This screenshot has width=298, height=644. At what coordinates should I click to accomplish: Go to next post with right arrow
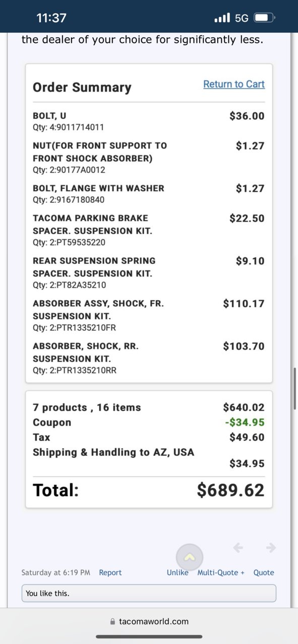pos(271,547)
